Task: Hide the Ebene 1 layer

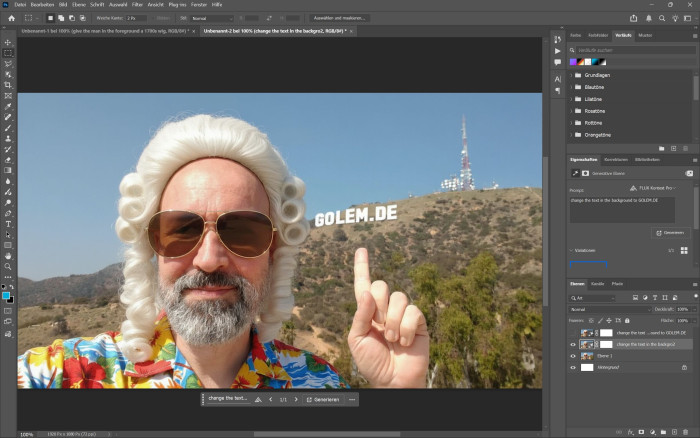Action: click(x=573, y=355)
